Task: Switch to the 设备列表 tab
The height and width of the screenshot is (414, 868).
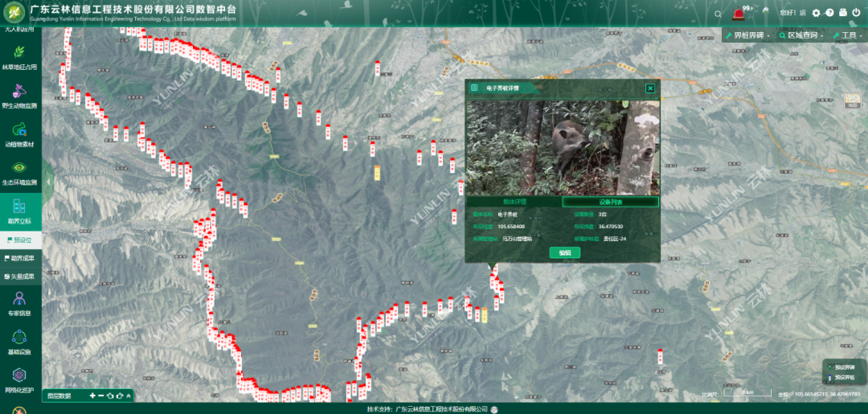Action: click(x=610, y=202)
